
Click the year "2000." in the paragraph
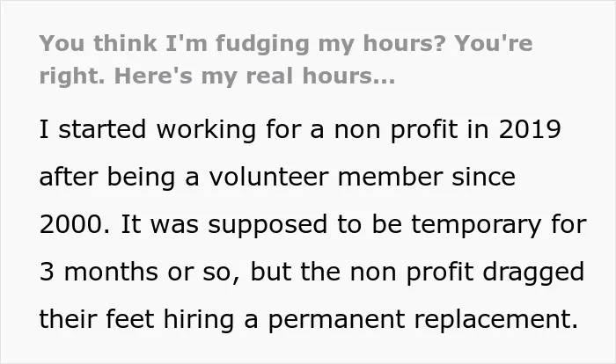(75, 224)
